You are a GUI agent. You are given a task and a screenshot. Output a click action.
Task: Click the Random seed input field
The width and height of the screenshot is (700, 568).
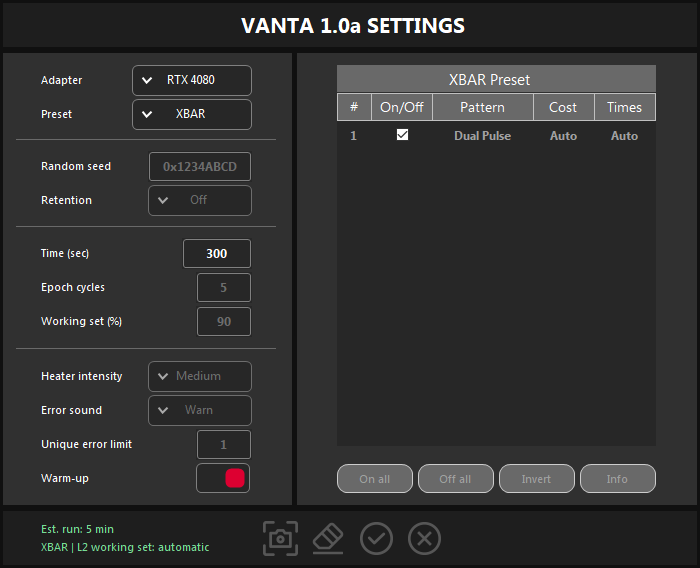coord(200,167)
